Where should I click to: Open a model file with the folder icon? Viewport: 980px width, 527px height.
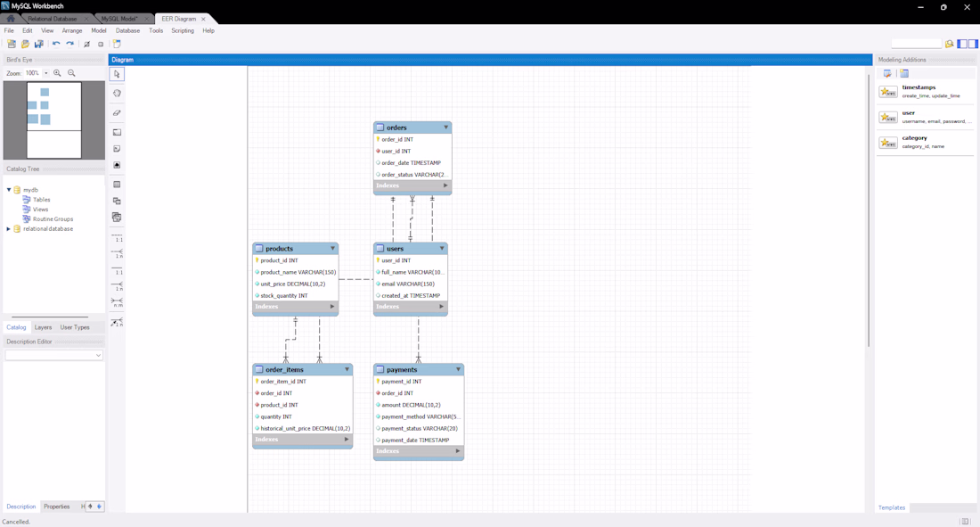pyautogui.click(x=25, y=44)
